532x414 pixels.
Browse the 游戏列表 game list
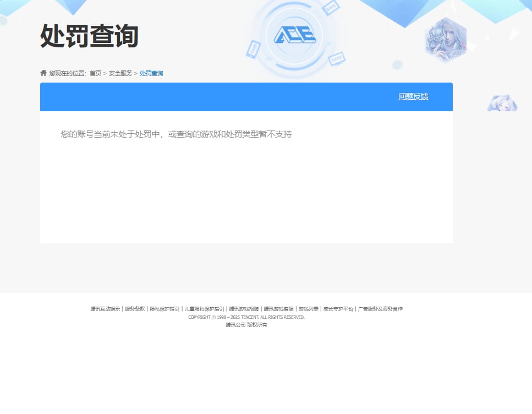coord(308,309)
